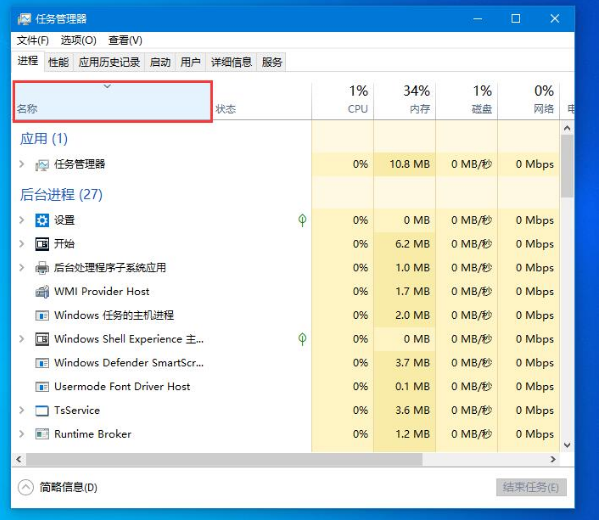
Task: Click the 任务管理器 app icon in list
Action: coord(42,164)
